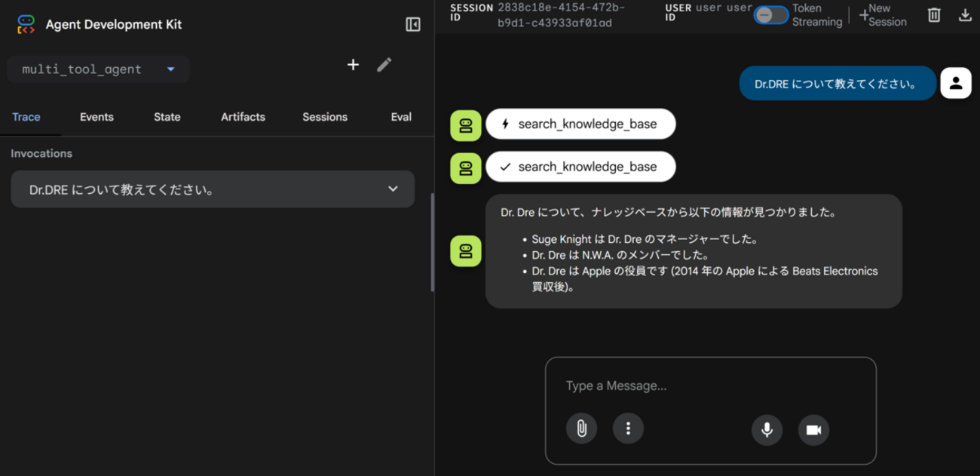Click the 'Dr. Dre は N.W.A. のメンバーでした。' line

620,255
